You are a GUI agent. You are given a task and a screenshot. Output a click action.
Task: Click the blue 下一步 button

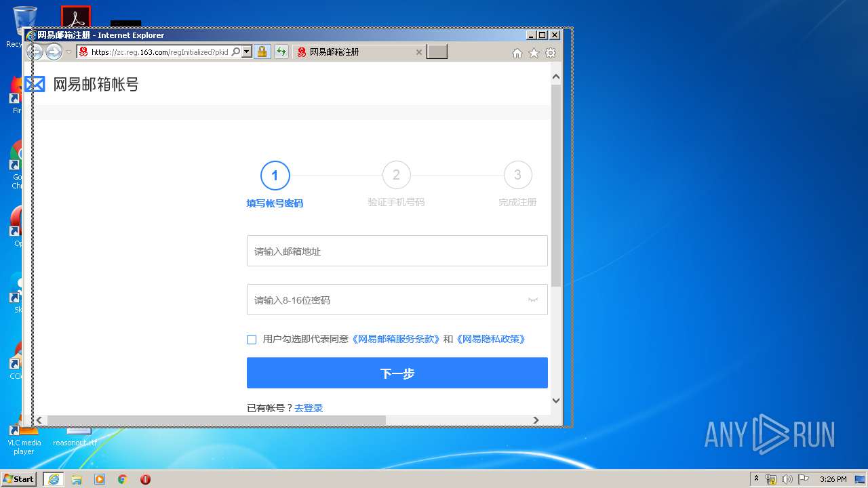pos(397,373)
